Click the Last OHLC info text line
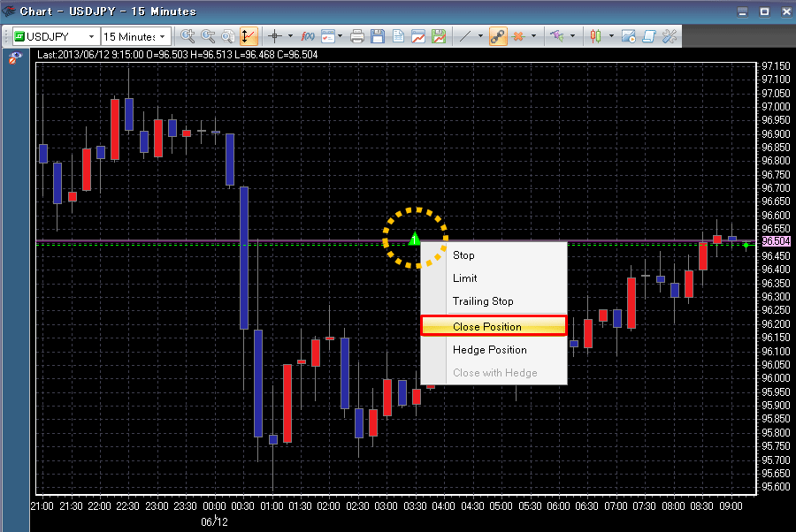This screenshot has height=532, width=796. pos(177,54)
